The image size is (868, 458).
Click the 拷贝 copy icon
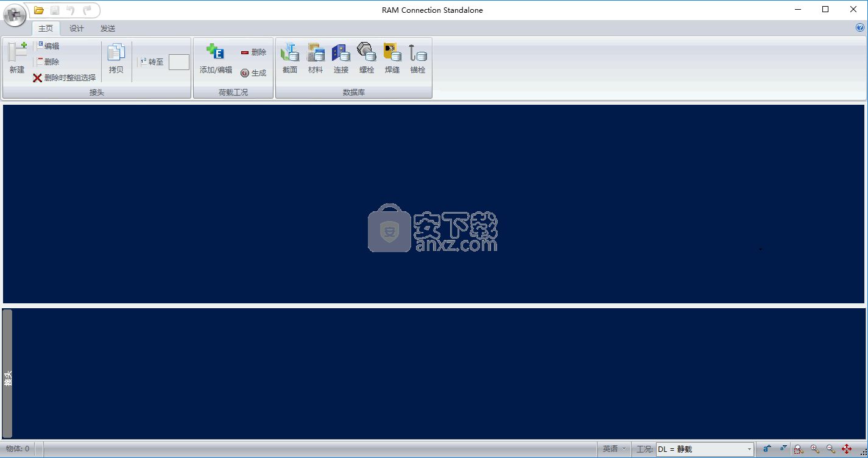[x=116, y=58]
